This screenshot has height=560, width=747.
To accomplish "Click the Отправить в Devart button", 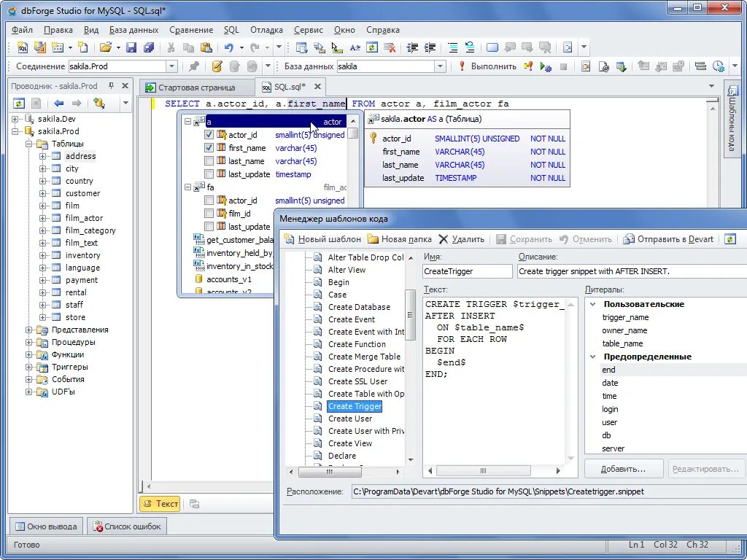I will (668, 239).
